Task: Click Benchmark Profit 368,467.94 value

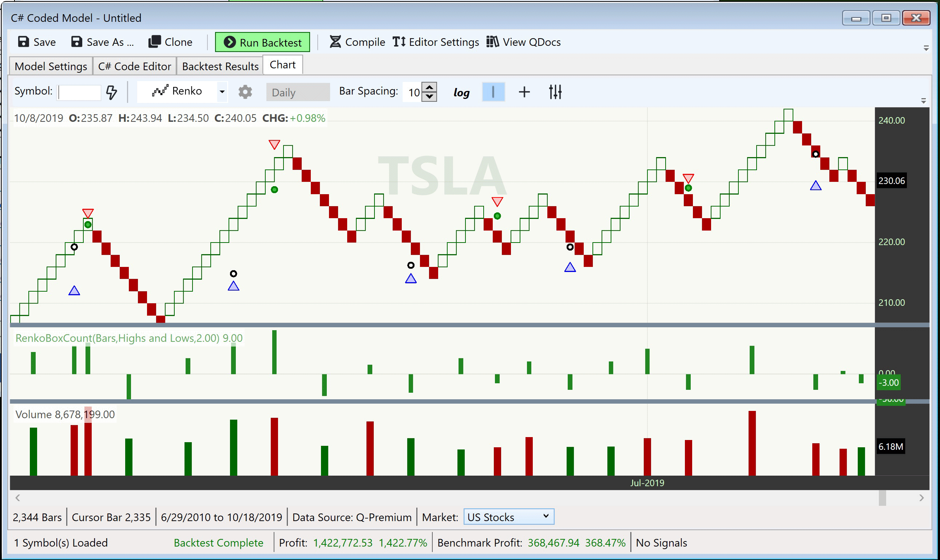Action: 553,543
